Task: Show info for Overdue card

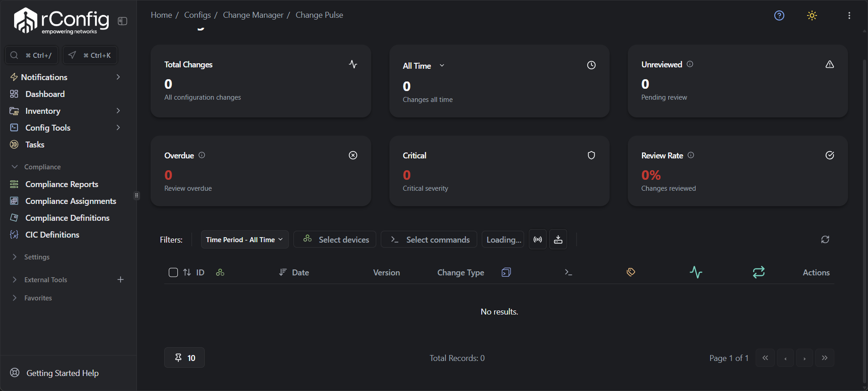Action: [x=202, y=155]
